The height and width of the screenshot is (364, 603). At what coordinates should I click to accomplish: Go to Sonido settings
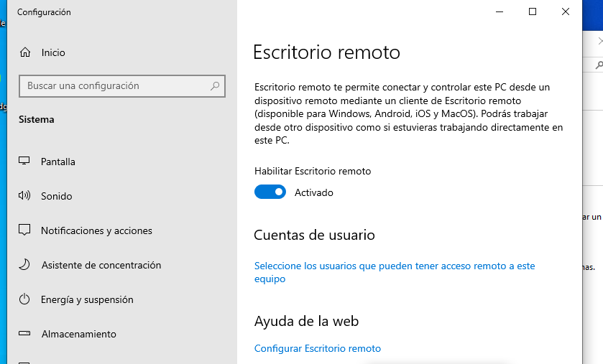click(122, 196)
